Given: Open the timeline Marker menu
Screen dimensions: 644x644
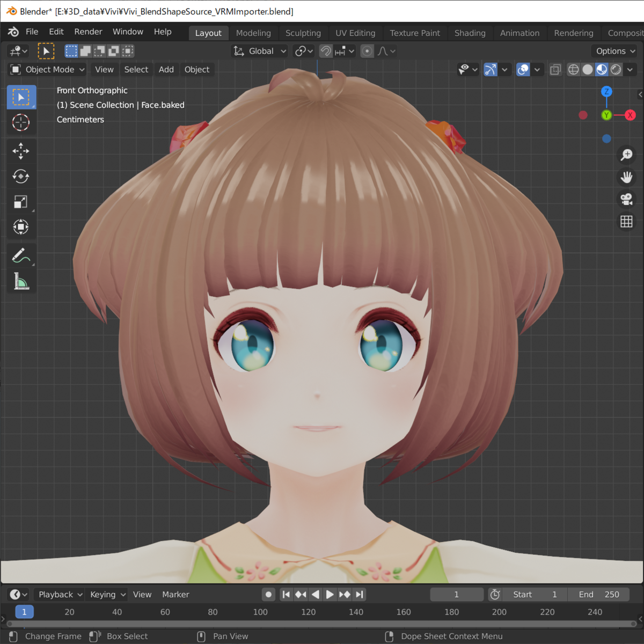Looking at the screenshot, I should coord(175,594).
